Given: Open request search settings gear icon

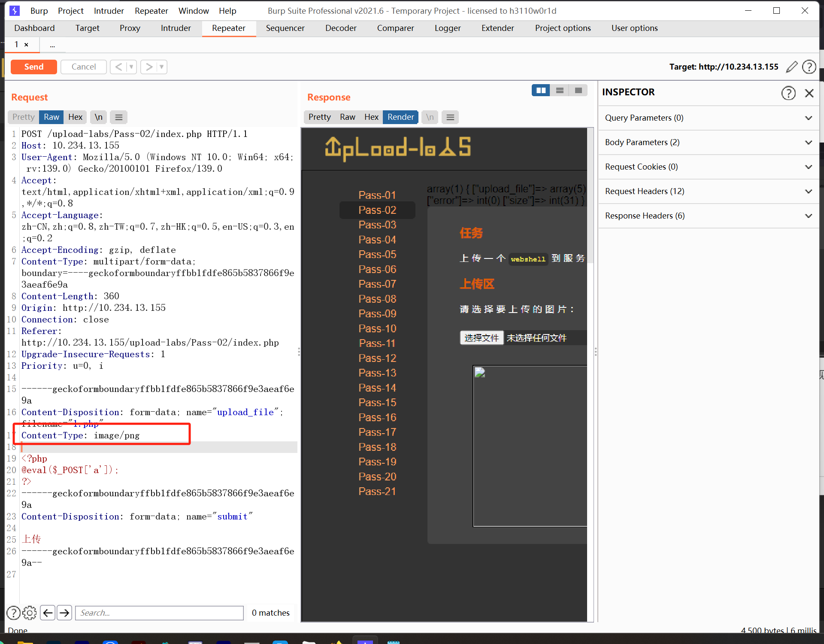Looking at the screenshot, I should pos(30,613).
